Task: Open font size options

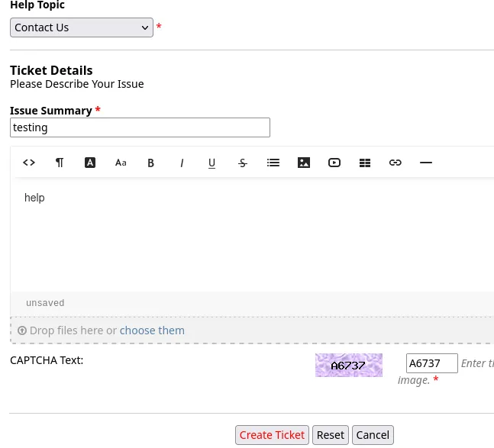Action: pos(121,163)
